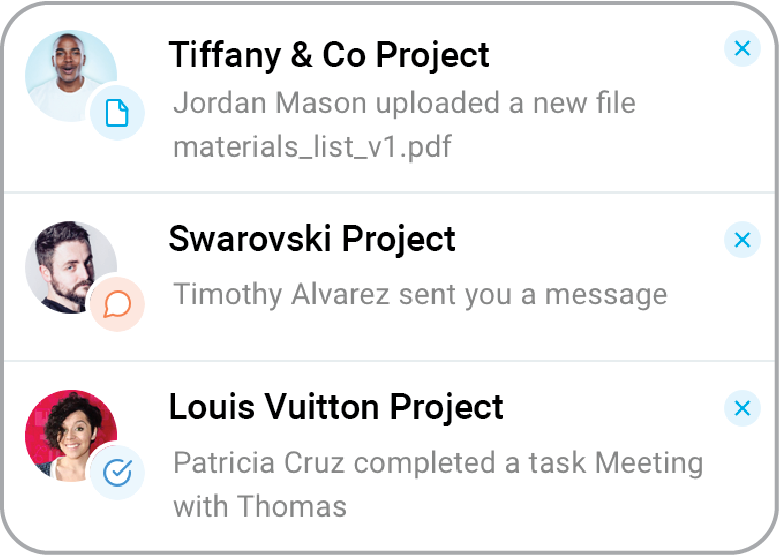Open the Swarovski Project title

[x=312, y=239]
